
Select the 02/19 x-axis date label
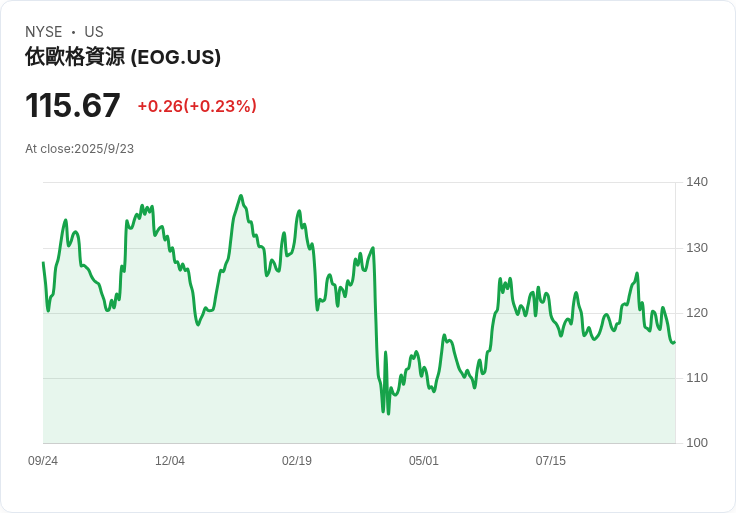[x=297, y=460]
